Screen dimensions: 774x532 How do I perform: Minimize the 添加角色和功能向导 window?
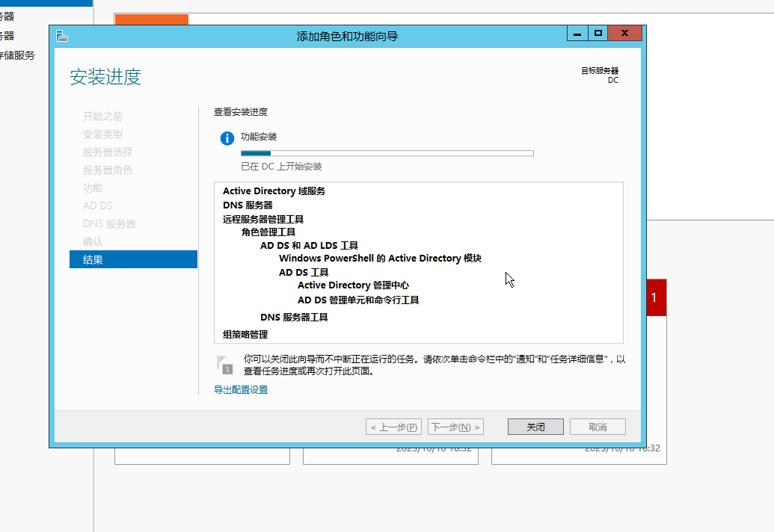[577, 34]
